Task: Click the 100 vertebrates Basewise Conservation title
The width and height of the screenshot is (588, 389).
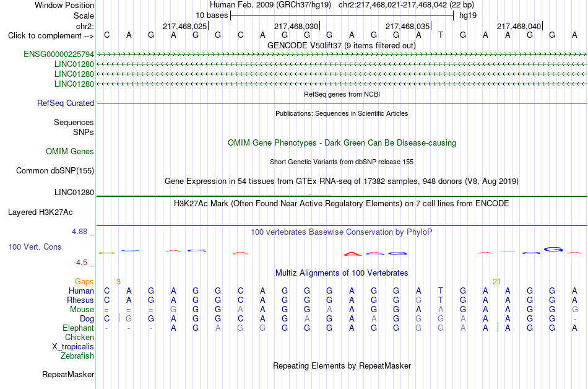Action: pyautogui.click(x=342, y=232)
